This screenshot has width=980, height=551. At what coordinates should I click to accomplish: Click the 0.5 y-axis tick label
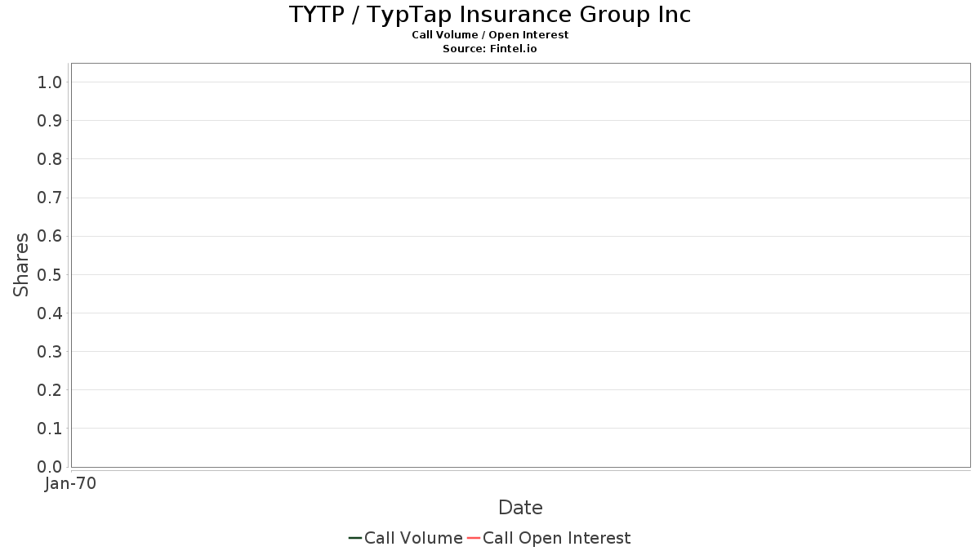pos(50,274)
